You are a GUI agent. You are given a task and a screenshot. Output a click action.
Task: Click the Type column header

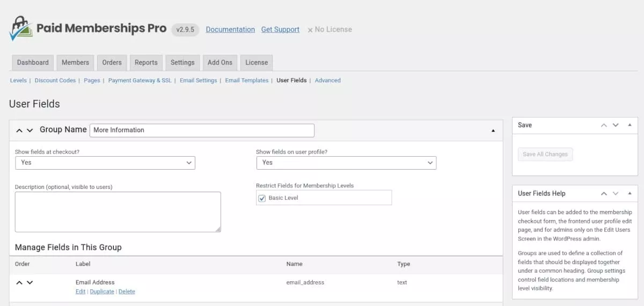[x=404, y=264]
